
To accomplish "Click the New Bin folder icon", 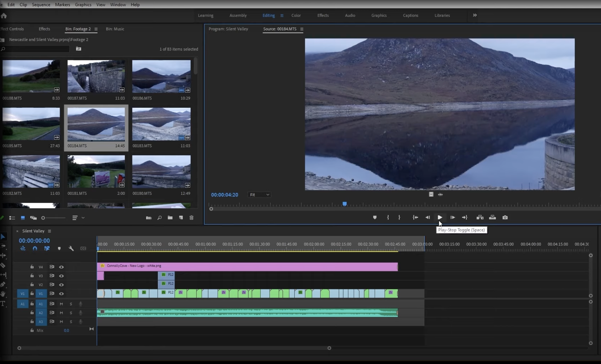I will pos(170,218).
